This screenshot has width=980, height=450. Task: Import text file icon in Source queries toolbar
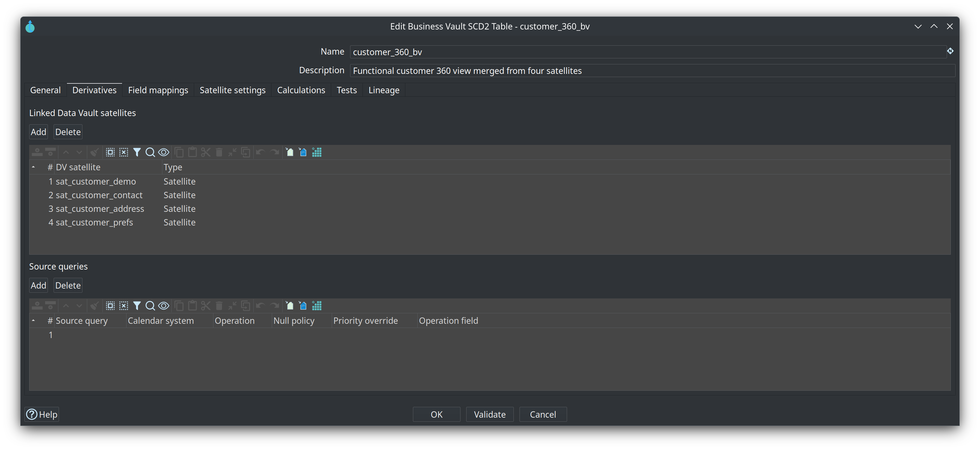[x=303, y=305]
